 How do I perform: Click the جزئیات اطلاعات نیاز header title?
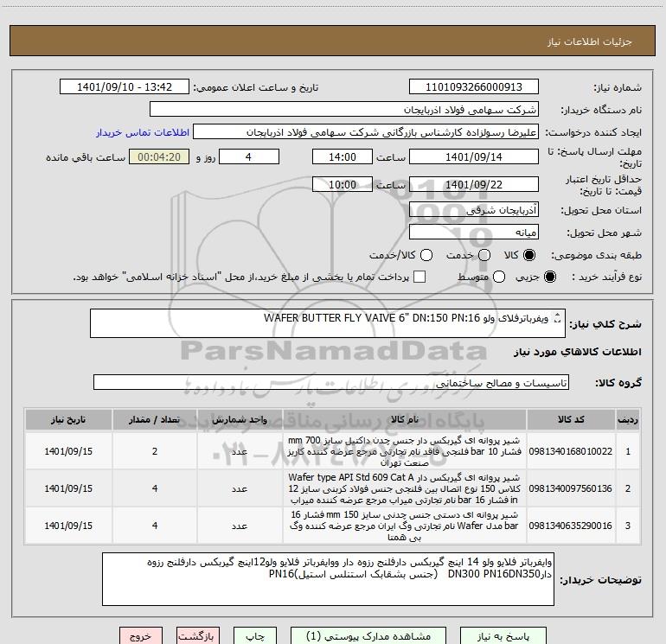point(590,41)
